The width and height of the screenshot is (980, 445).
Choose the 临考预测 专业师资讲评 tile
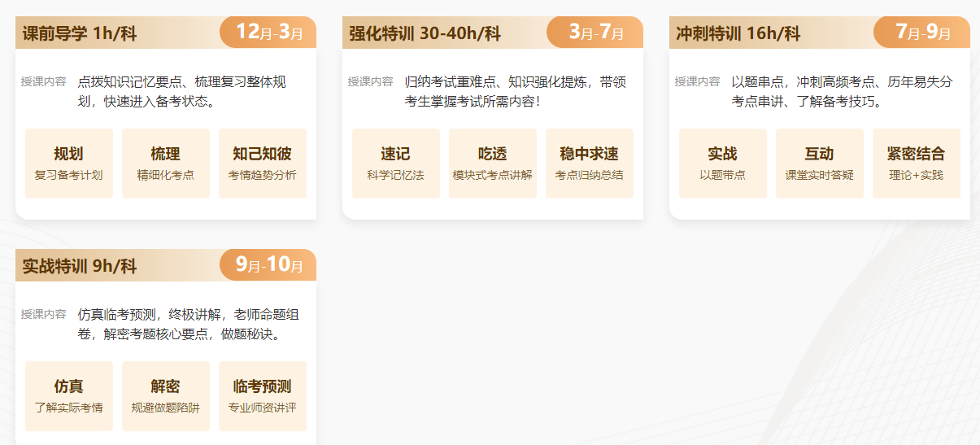click(x=262, y=396)
